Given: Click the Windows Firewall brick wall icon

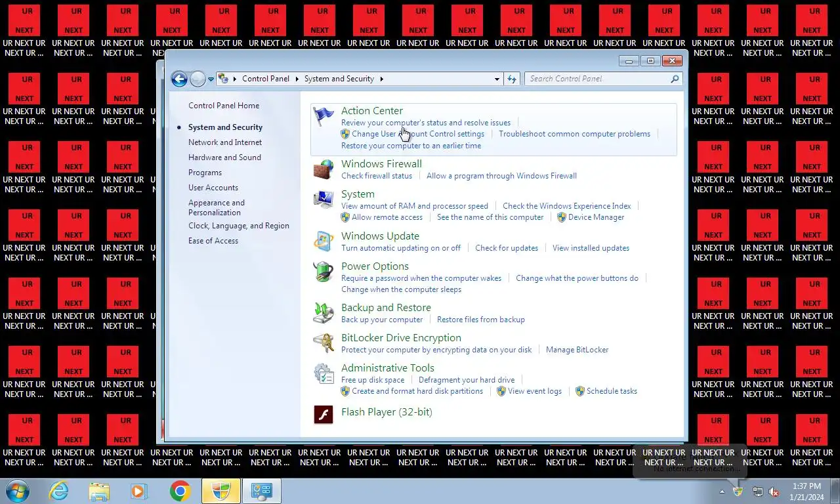Looking at the screenshot, I should (x=323, y=169).
